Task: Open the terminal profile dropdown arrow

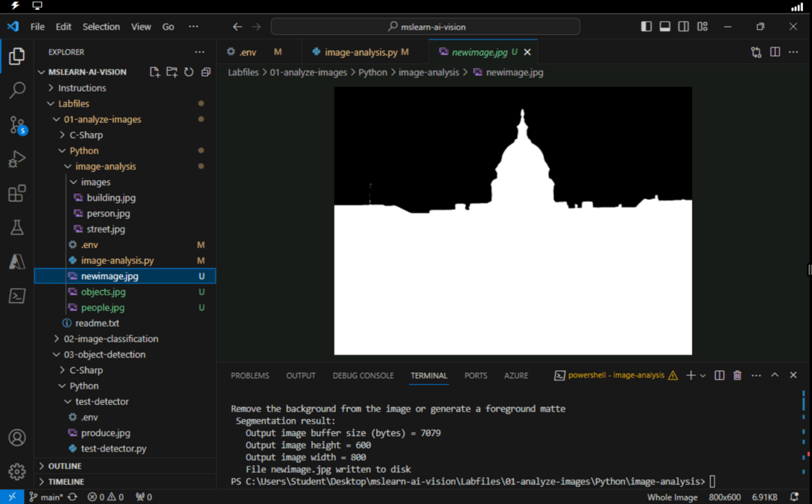Action: click(701, 375)
